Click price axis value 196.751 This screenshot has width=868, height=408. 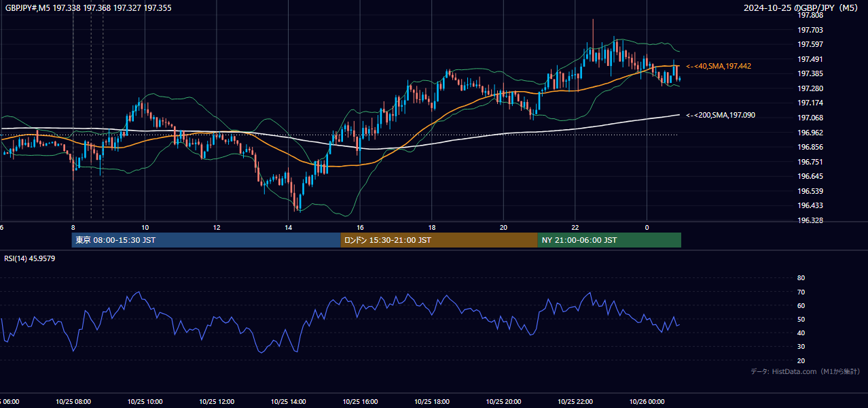(810, 162)
